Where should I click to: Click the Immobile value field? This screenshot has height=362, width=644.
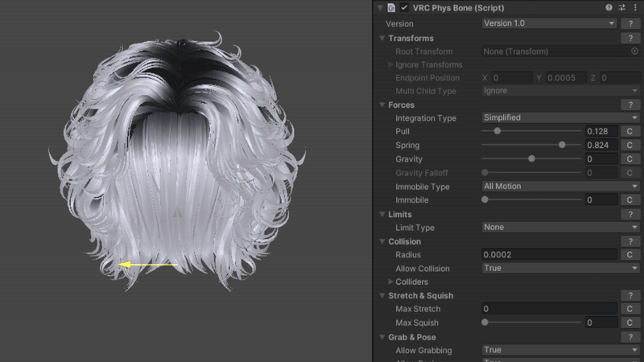click(601, 200)
